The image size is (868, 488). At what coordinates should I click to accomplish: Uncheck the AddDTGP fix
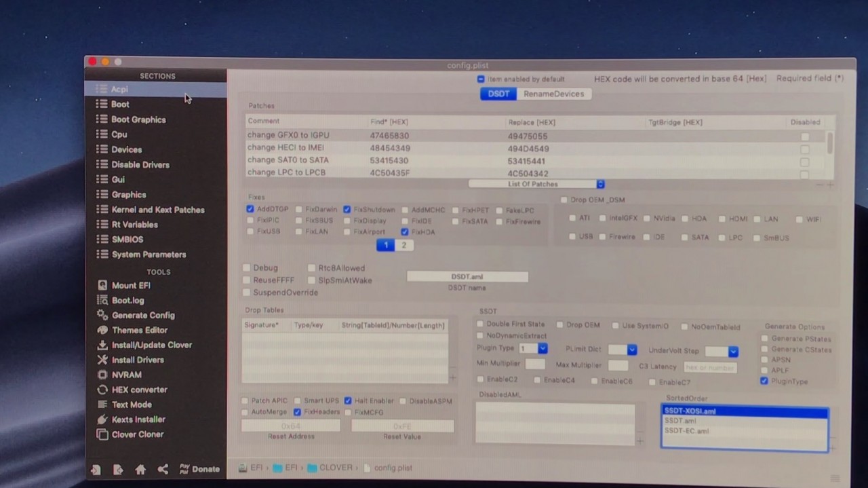click(x=250, y=209)
